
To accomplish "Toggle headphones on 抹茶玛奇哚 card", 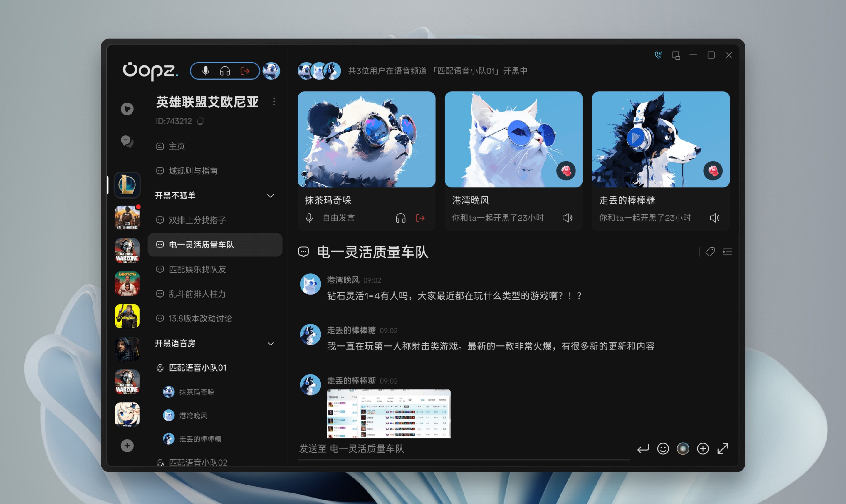I will point(400,218).
